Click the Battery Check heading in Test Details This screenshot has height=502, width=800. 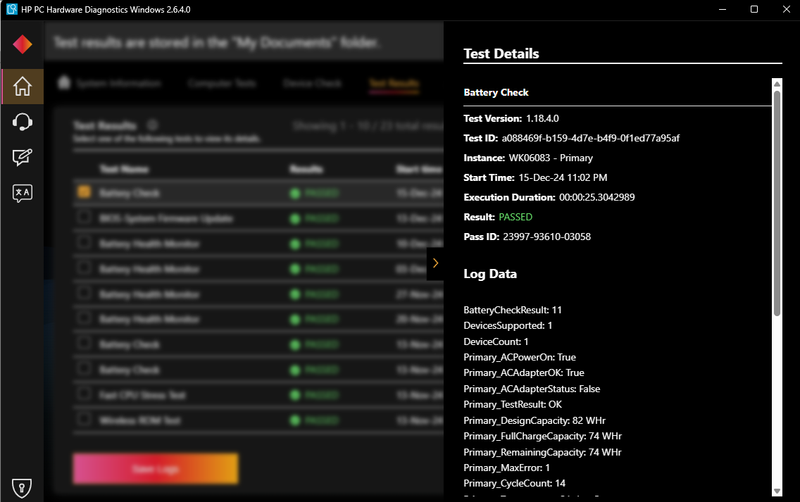click(496, 92)
